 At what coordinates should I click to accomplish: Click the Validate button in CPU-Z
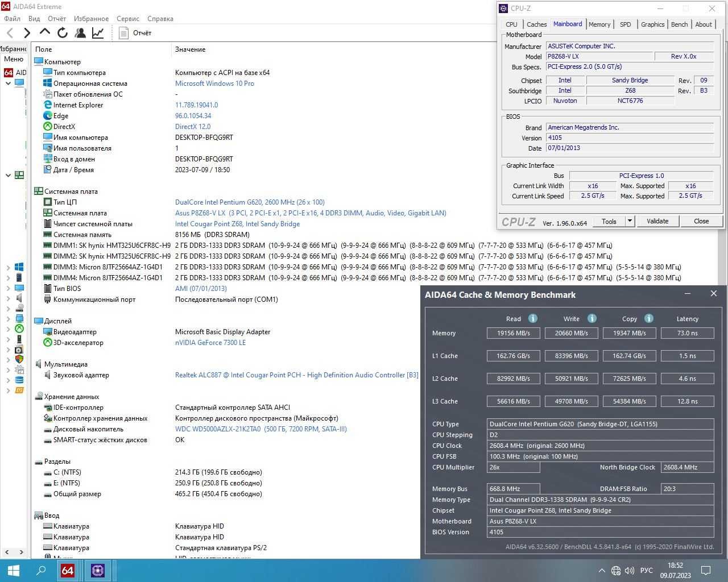(x=657, y=221)
